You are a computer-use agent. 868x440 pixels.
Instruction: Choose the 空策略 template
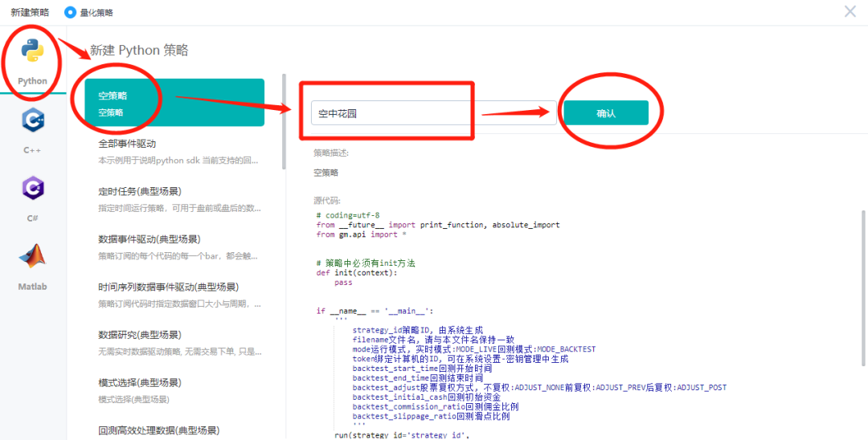[x=174, y=103]
